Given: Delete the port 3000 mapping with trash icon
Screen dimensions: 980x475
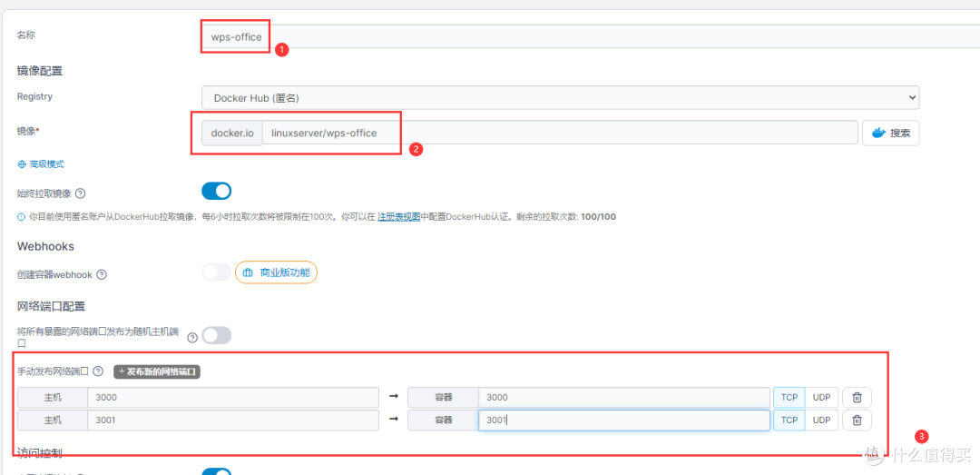Looking at the screenshot, I should point(857,398).
